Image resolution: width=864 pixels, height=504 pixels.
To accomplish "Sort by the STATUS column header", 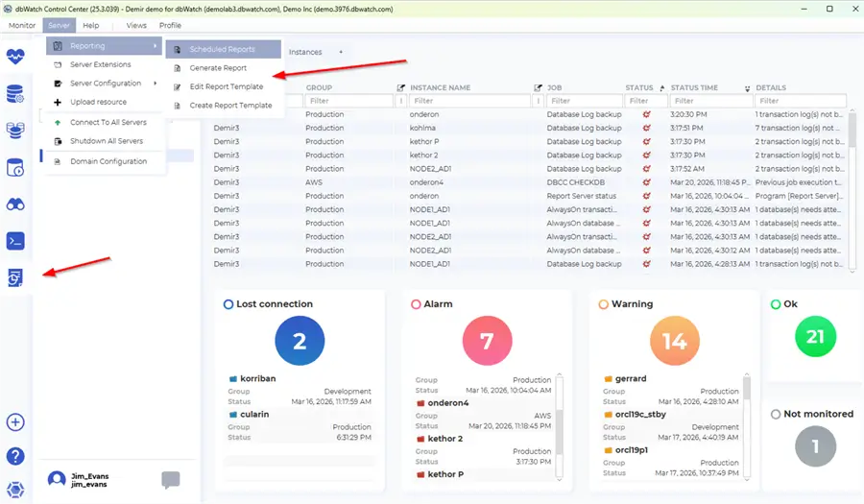I will click(x=639, y=87).
